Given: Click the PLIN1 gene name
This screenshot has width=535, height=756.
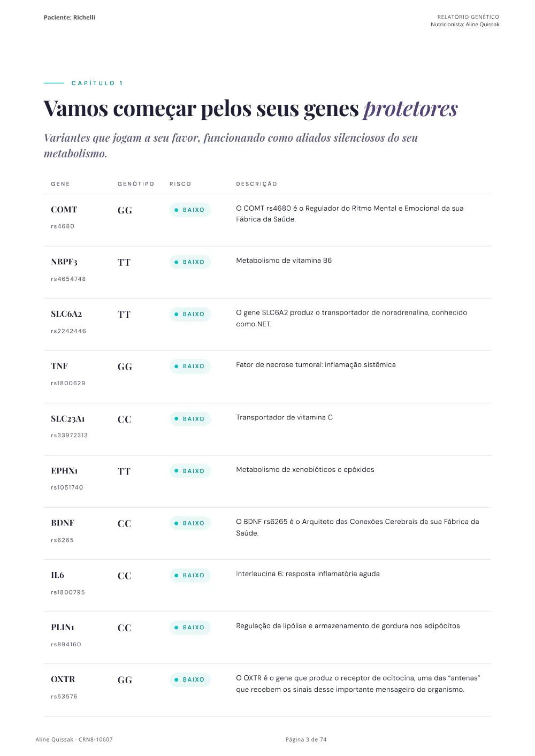Looking at the screenshot, I should point(63,627).
